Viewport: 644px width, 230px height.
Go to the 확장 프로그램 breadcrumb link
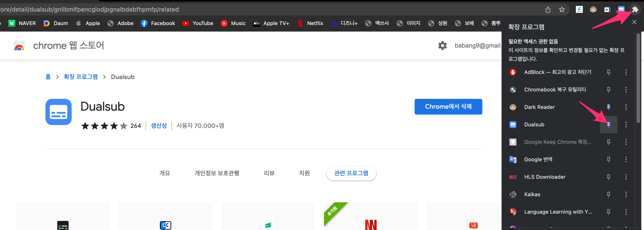coord(80,77)
